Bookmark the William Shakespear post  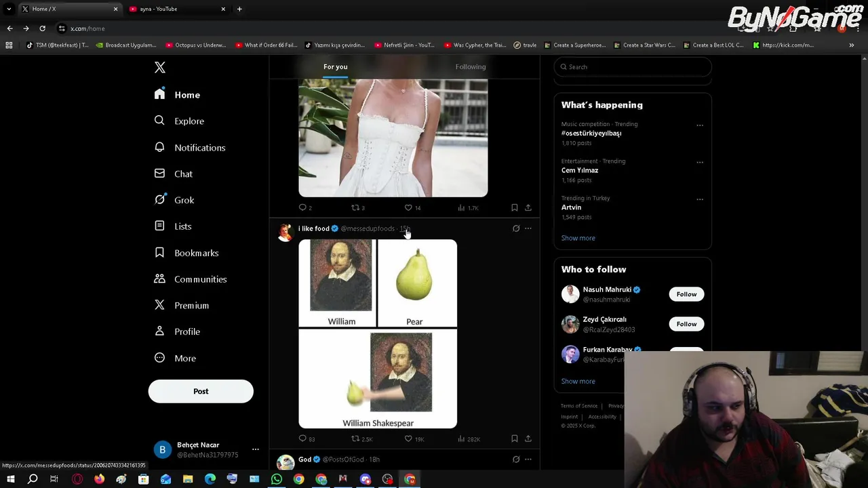515,439
